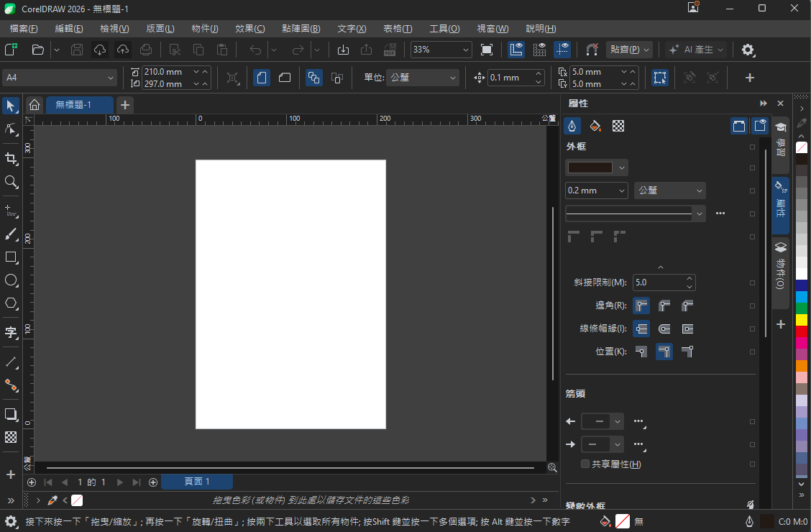Screen dimensions: 811x532
Task: Pick the red swatch in color palette
Action: pyautogui.click(x=801, y=331)
